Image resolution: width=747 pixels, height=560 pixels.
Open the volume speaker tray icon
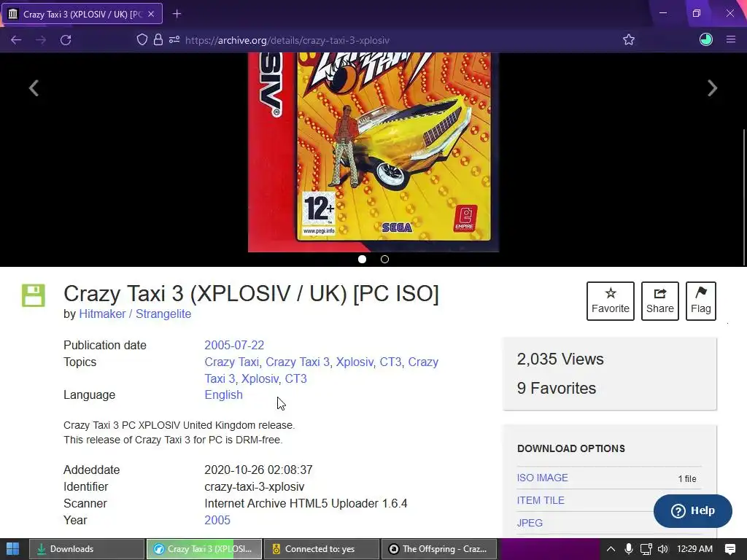click(x=662, y=549)
